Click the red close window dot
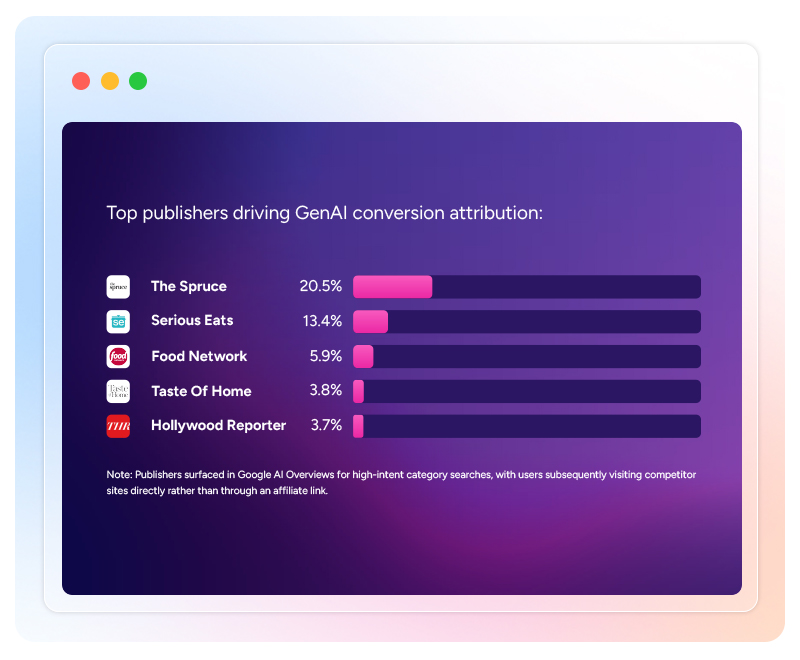Image resolution: width=800 pixels, height=660 pixels. [x=81, y=81]
